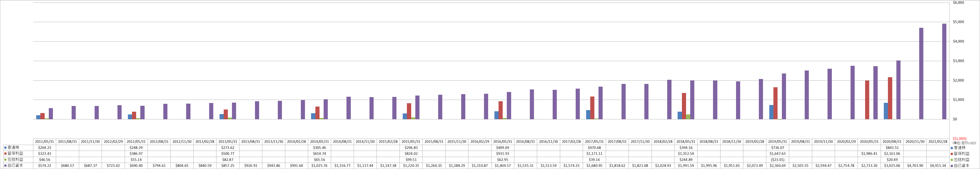Click the 2015/11/30 date column header
980x169 pixels.
(x=457, y=142)
